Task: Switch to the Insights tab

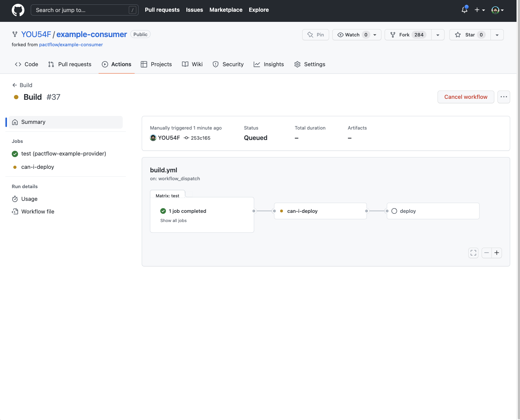Action: (x=269, y=64)
